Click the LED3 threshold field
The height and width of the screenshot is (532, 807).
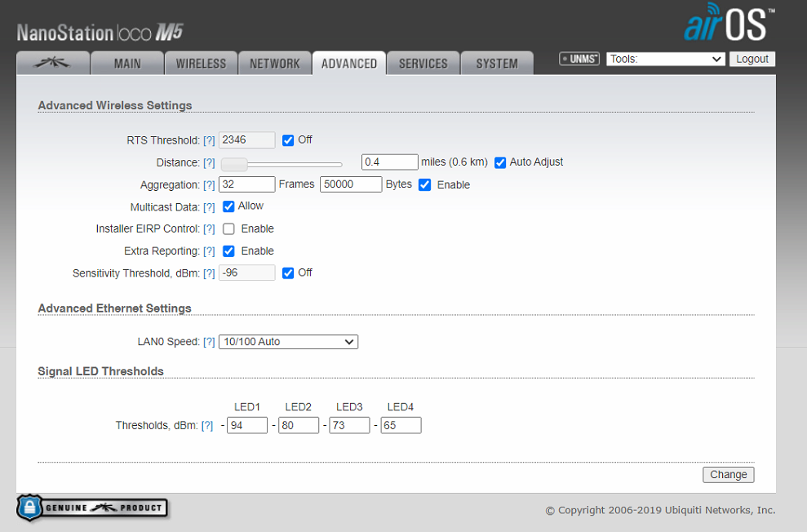349,425
